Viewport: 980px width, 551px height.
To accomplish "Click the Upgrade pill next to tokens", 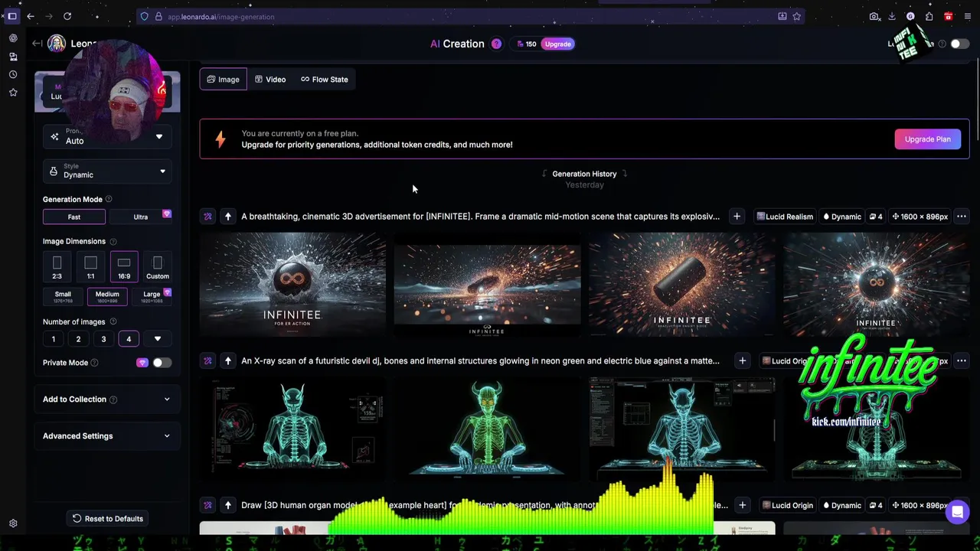I will point(557,44).
